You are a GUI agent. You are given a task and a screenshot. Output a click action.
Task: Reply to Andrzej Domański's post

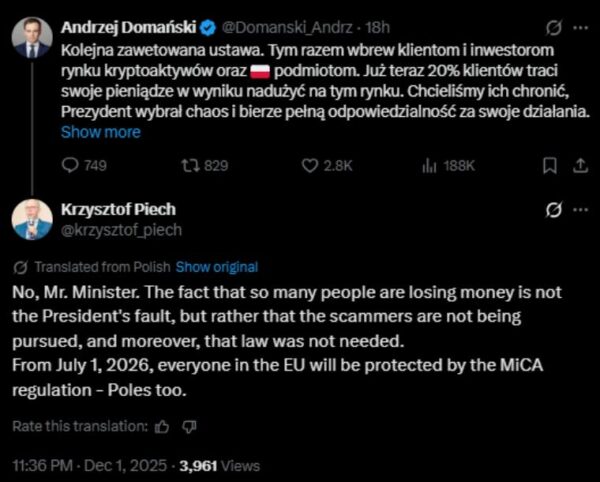70,165
